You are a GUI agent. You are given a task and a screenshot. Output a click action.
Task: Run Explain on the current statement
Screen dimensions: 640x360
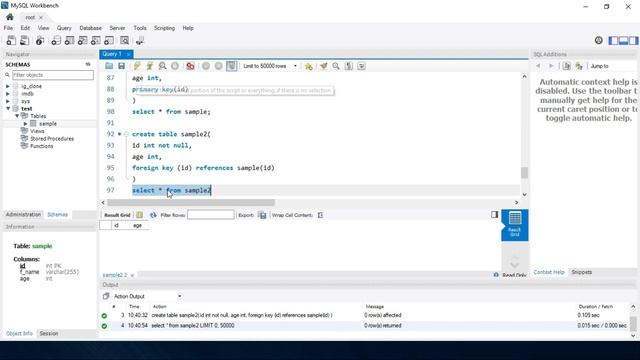[x=162, y=66]
